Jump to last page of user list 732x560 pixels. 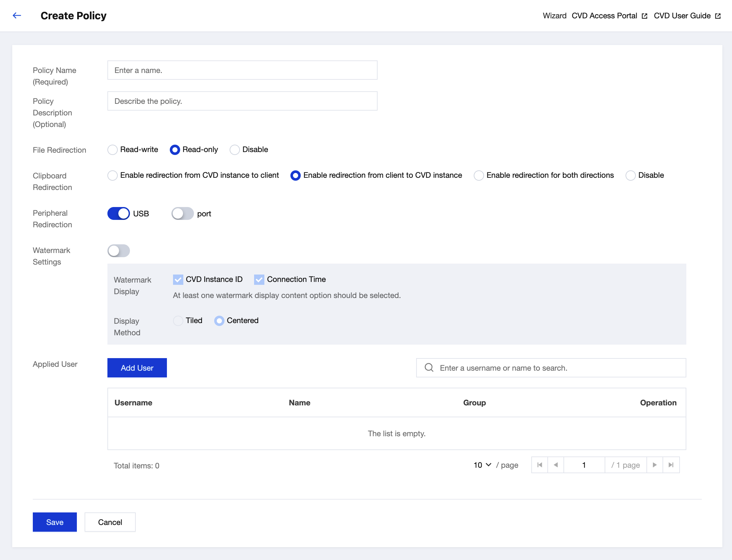(671, 465)
